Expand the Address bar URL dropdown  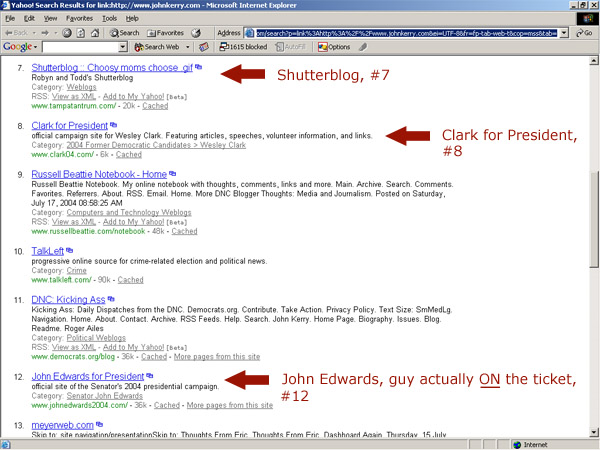565,32
